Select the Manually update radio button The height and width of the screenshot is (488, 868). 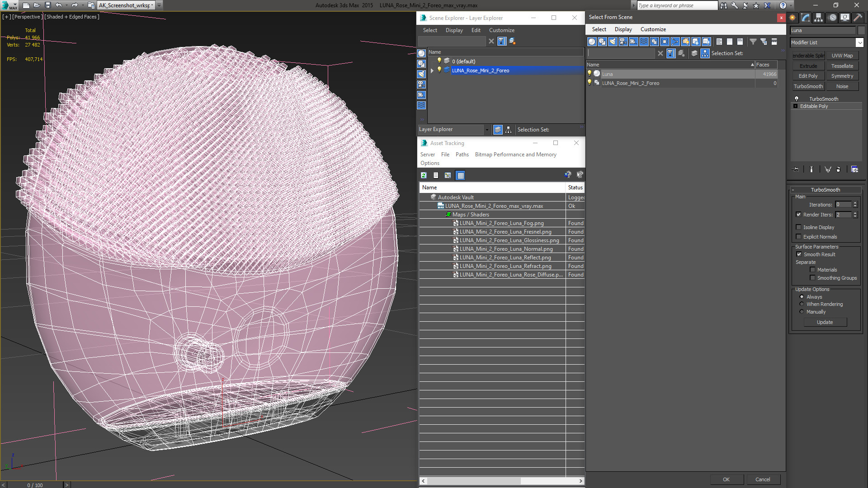click(802, 312)
